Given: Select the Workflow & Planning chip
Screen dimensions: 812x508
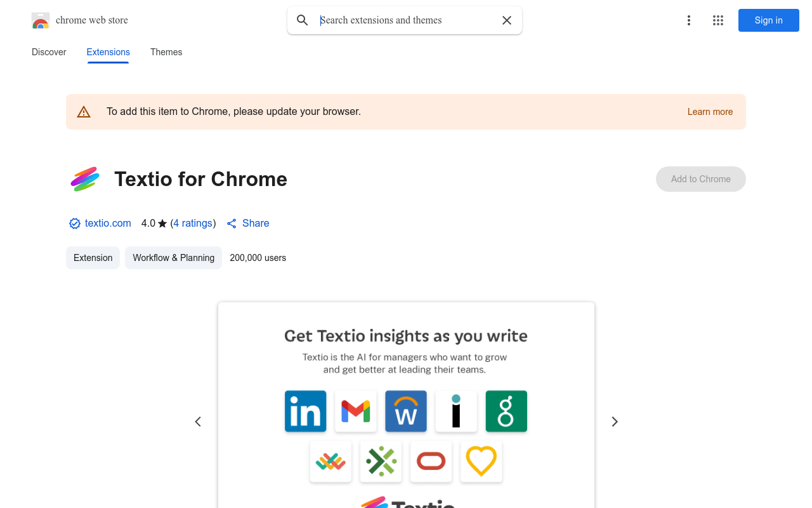Looking at the screenshot, I should (x=173, y=258).
